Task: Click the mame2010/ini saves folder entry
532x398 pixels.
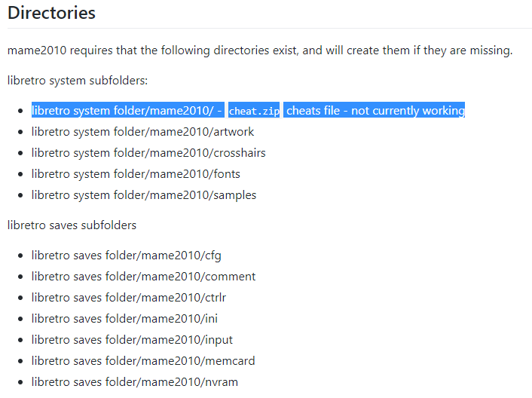Action: (x=124, y=318)
